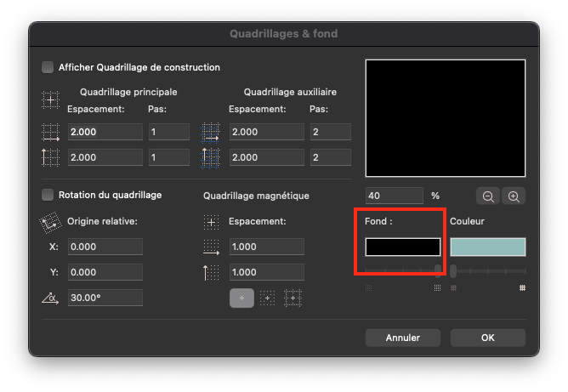Zoom out the grid preview
568x392 pixels.
[488, 196]
